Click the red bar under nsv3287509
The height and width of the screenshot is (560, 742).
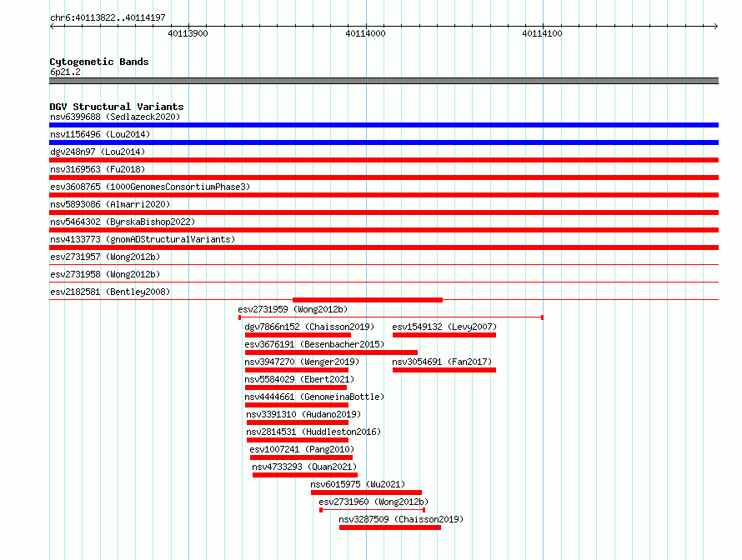(390, 527)
